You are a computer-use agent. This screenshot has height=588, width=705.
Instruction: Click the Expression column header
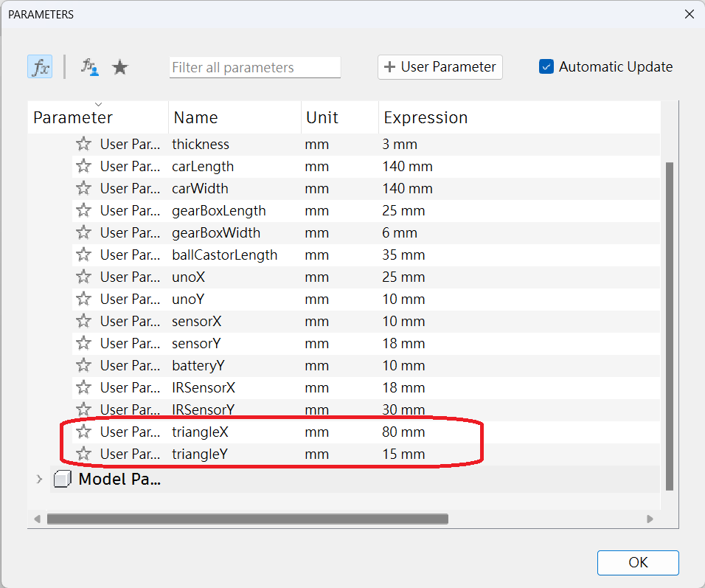point(426,118)
